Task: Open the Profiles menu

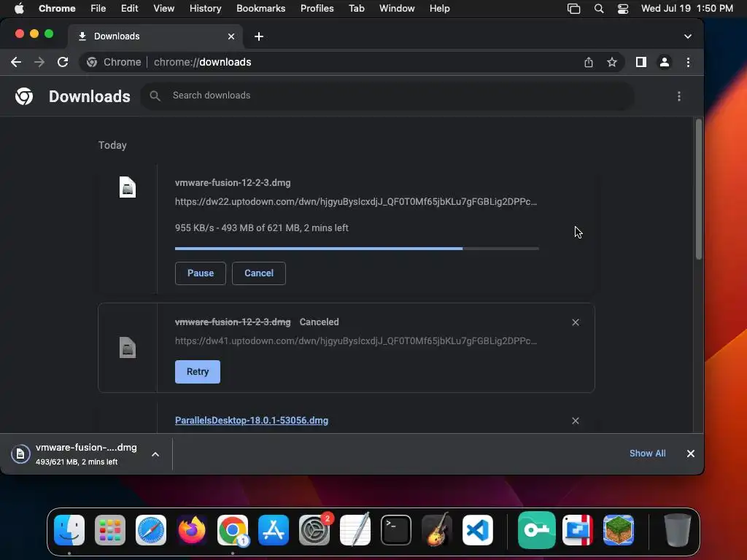Action: 317,8
